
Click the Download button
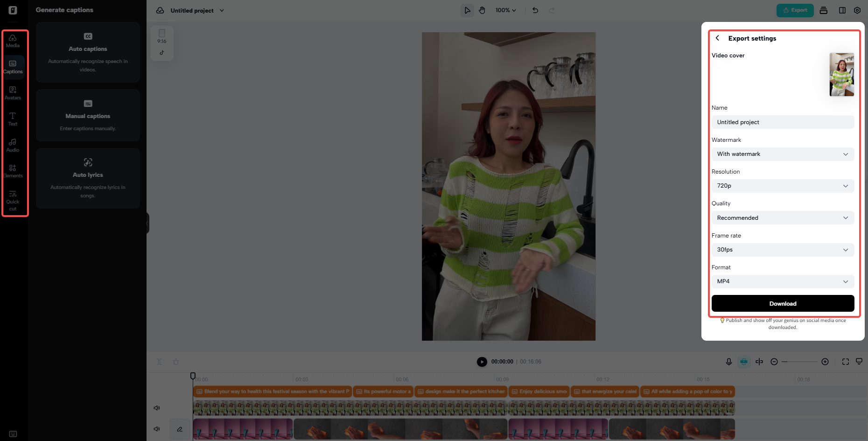point(783,303)
